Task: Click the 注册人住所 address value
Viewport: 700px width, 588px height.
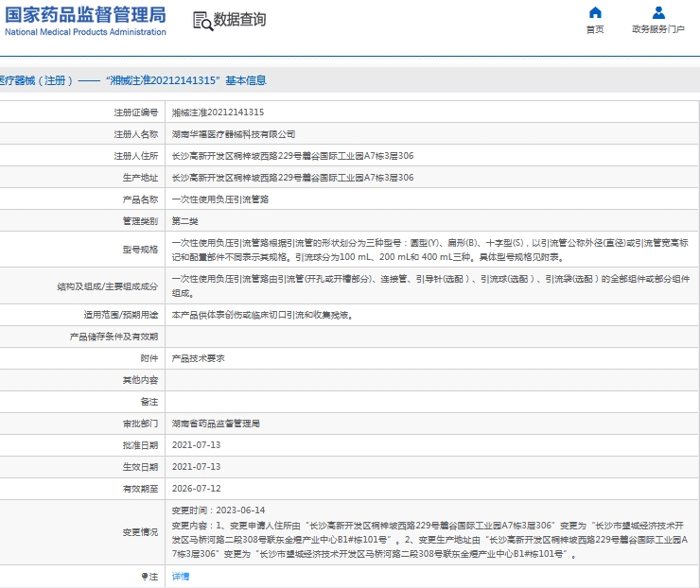Action: pyautogui.click(x=293, y=156)
